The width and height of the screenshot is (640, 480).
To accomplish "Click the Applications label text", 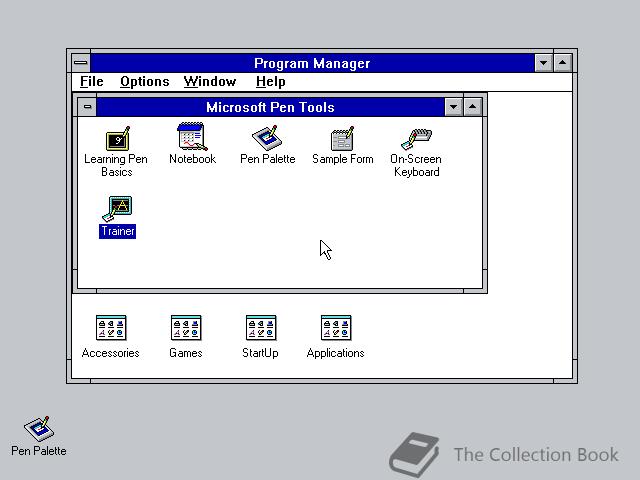I will coord(336,353).
